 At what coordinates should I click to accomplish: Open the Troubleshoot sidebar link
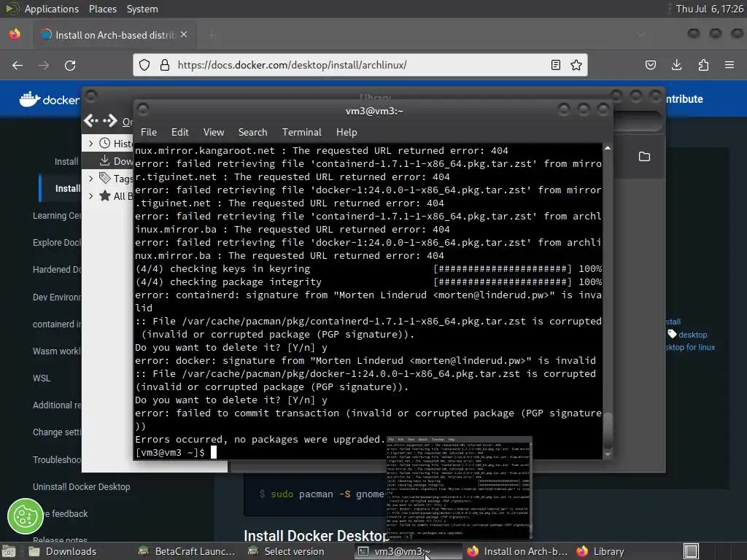(57, 460)
